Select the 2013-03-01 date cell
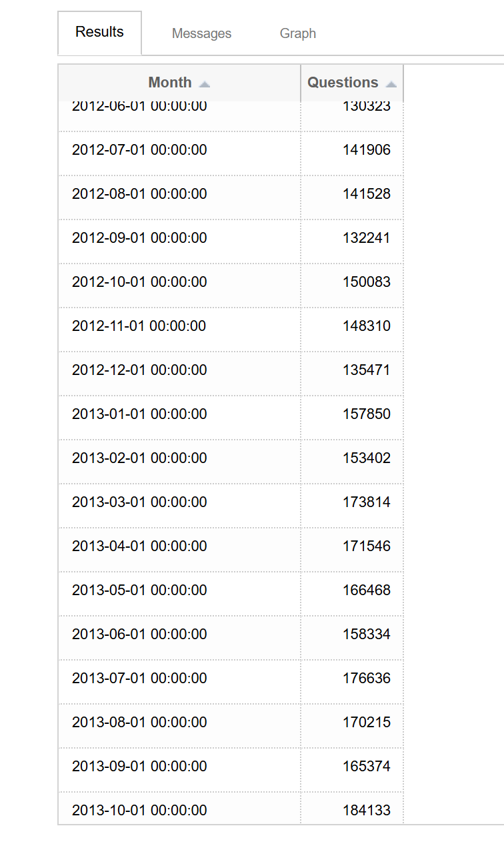 click(x=139, y=502)
